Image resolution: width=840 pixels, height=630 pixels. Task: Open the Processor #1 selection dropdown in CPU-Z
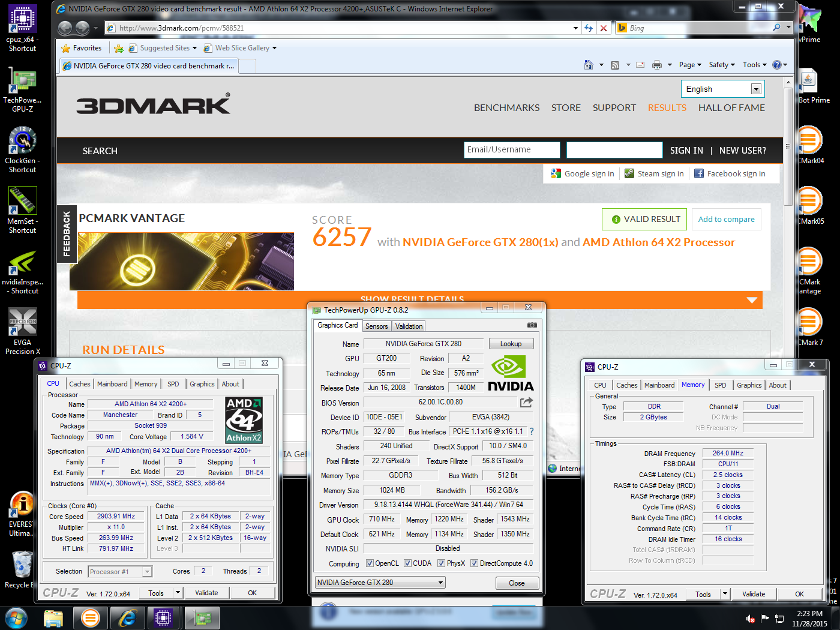(x=120, y=572)
